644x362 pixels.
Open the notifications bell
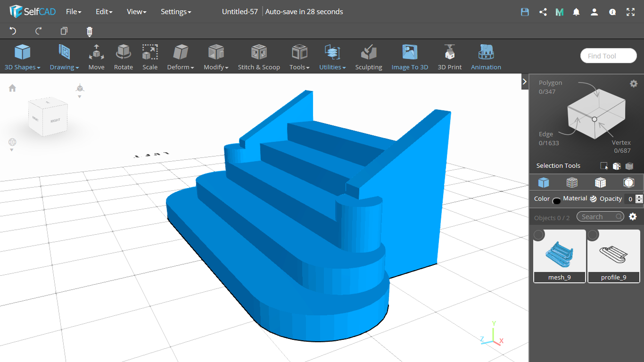coord(576,12)
